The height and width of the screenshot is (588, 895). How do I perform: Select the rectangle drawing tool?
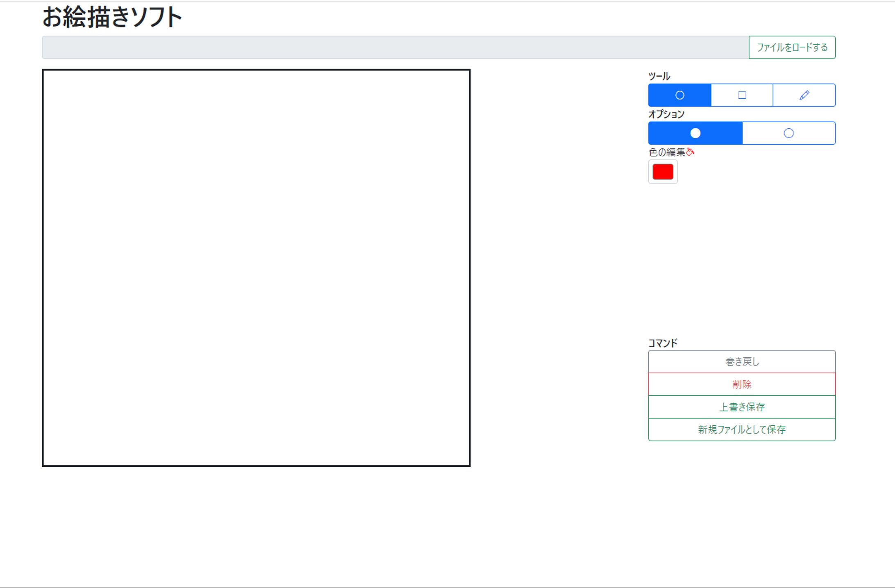[742, 95]
